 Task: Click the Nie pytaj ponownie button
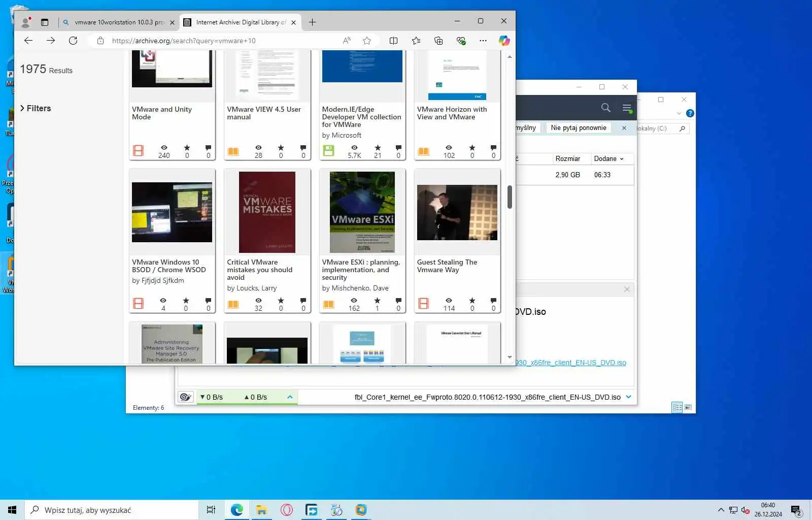tap(579, 128)
